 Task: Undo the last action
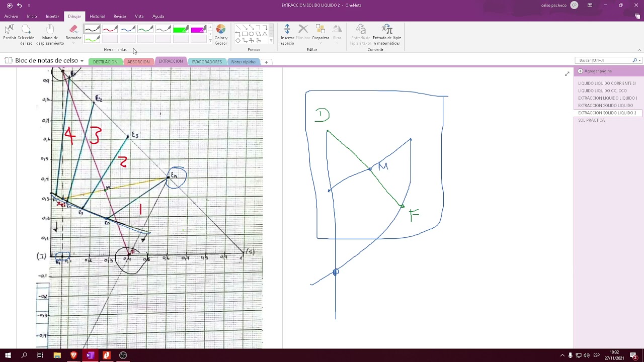[19, 5]
